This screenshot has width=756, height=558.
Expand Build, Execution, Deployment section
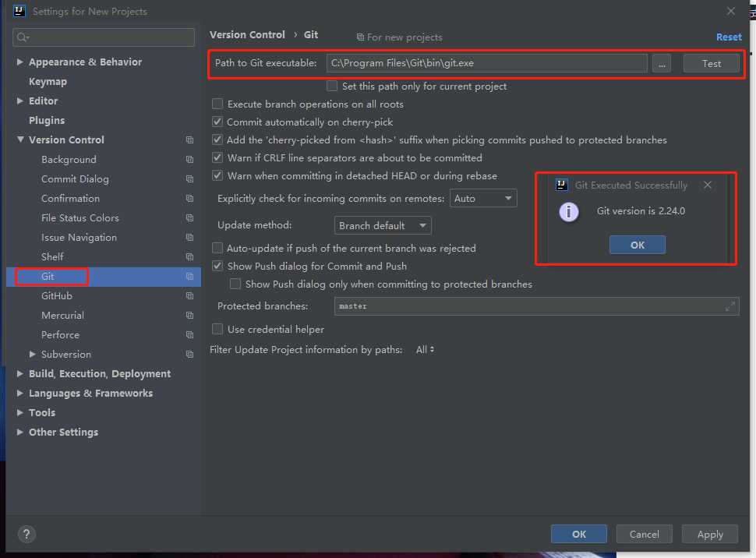click(x=19, y=373)
